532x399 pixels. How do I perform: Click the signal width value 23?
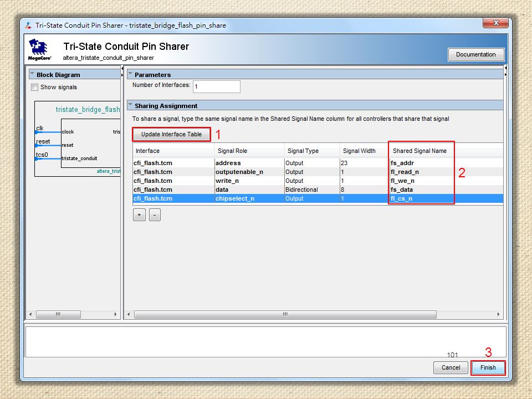tap(365, 163)
